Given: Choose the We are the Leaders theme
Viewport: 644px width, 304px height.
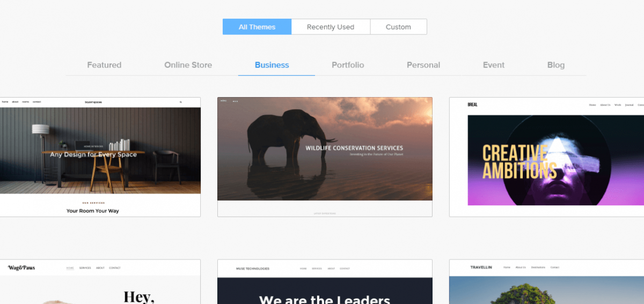Looking at the screenshot, I should (x=325, y=282).
